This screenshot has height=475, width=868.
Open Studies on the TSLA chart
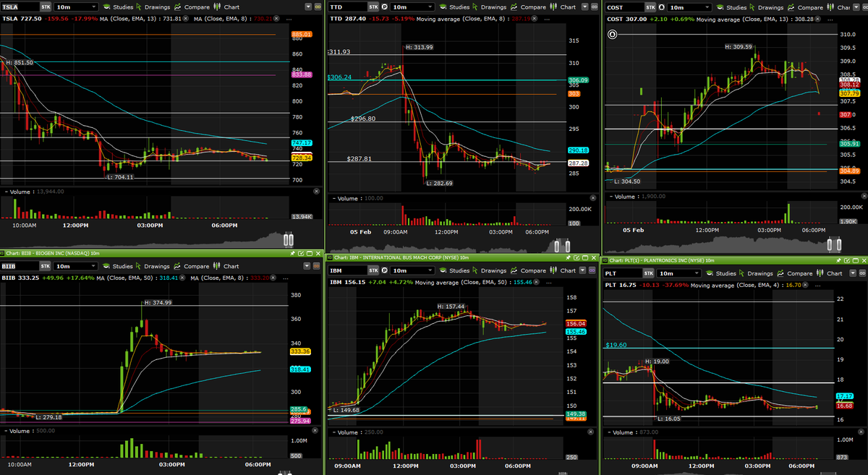(118, 7)
